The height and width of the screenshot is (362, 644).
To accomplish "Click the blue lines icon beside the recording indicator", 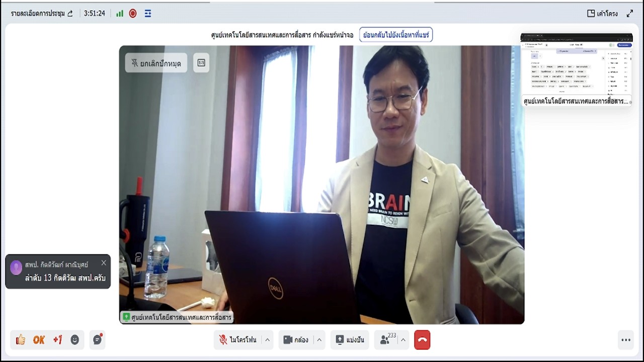I will (148, 14).
